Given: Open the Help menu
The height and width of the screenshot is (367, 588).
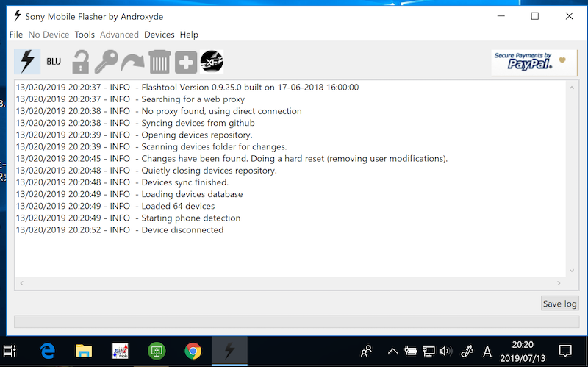Looking at the screenshot, I should tap(189, 35).
